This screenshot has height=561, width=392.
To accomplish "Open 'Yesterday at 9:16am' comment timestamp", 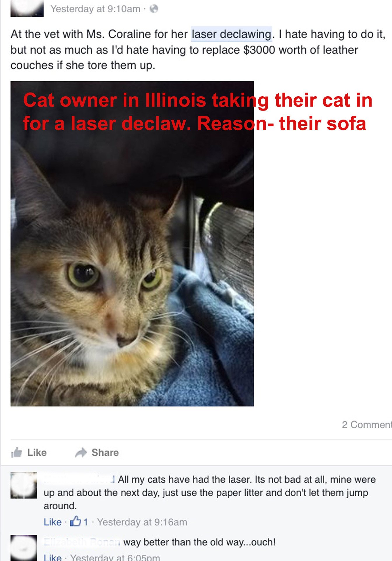I will 142,522.
